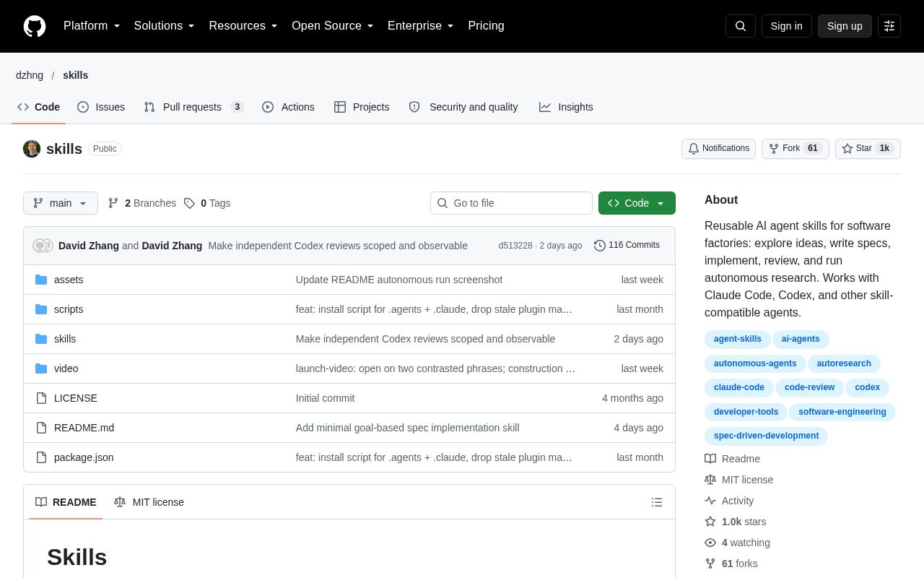Expand the Platform navigation menu

92,26
